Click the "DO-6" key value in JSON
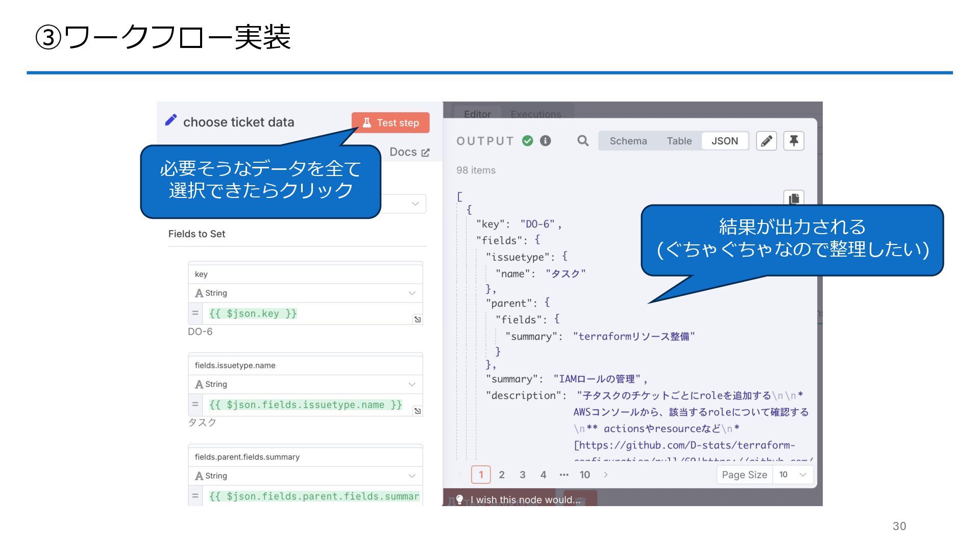Screen dimensions: 980x551 537,224
